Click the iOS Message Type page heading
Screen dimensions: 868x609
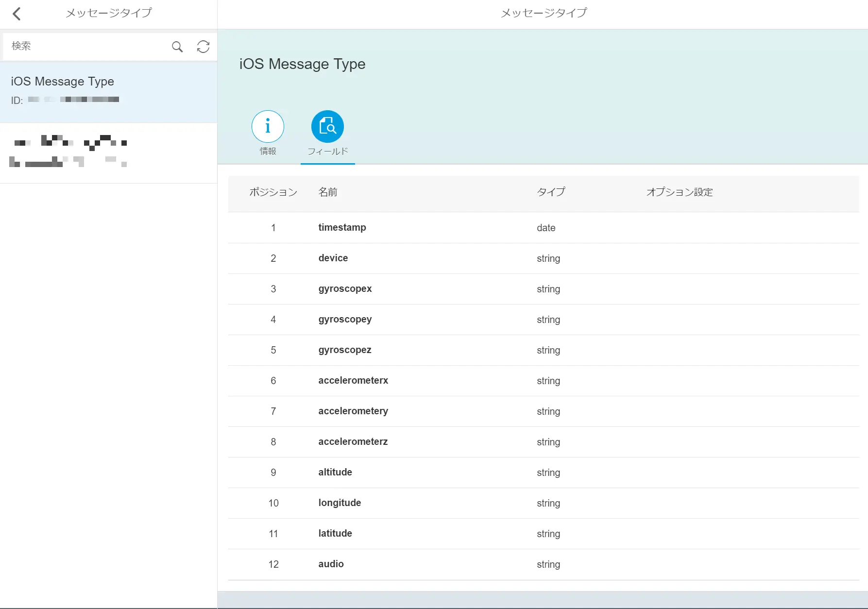302,64
